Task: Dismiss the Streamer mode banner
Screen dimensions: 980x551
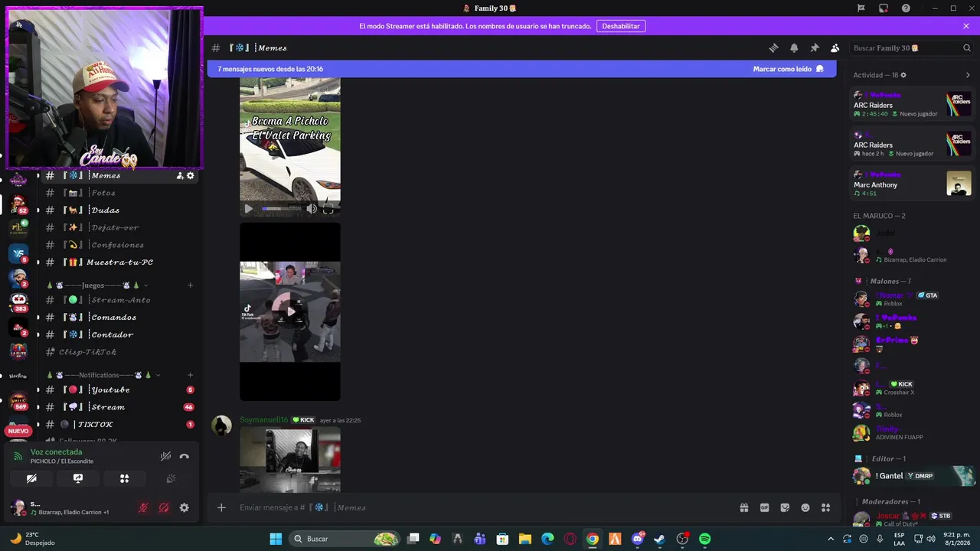Action: tap(966, 26)
